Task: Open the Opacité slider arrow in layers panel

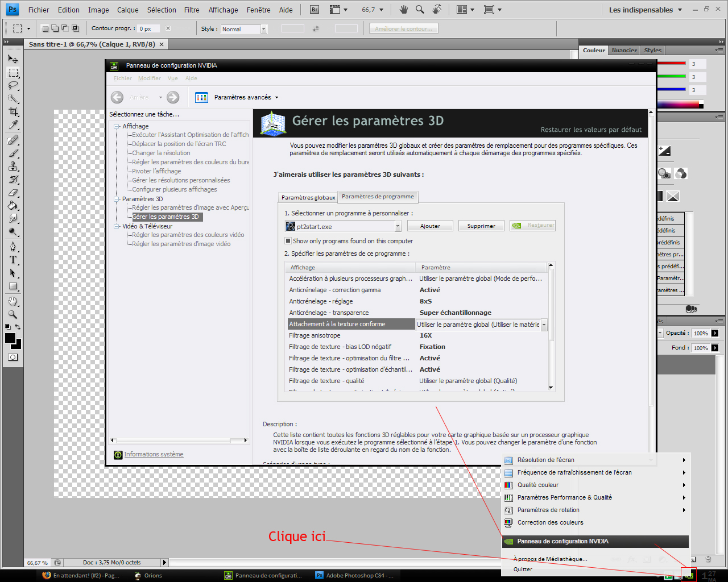Action: coord(715,333)
